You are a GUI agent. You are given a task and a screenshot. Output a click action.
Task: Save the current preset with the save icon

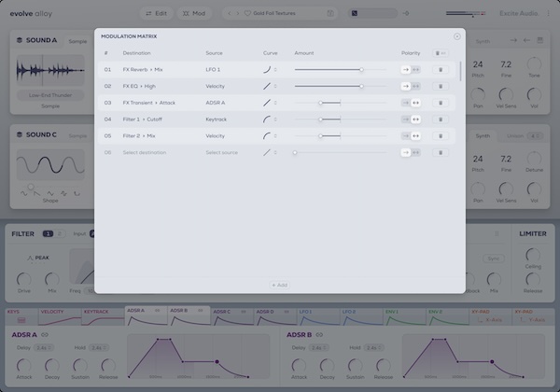coord(330,13)
